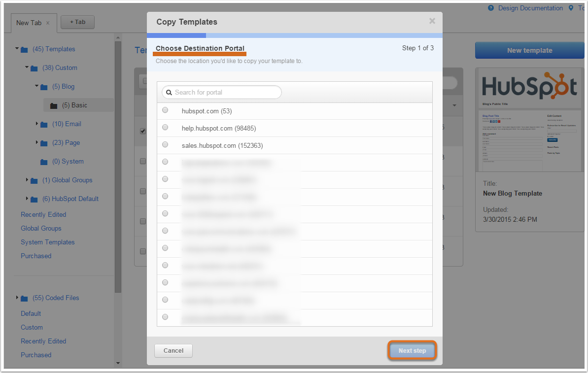Click the wizard progress bar

294,35
